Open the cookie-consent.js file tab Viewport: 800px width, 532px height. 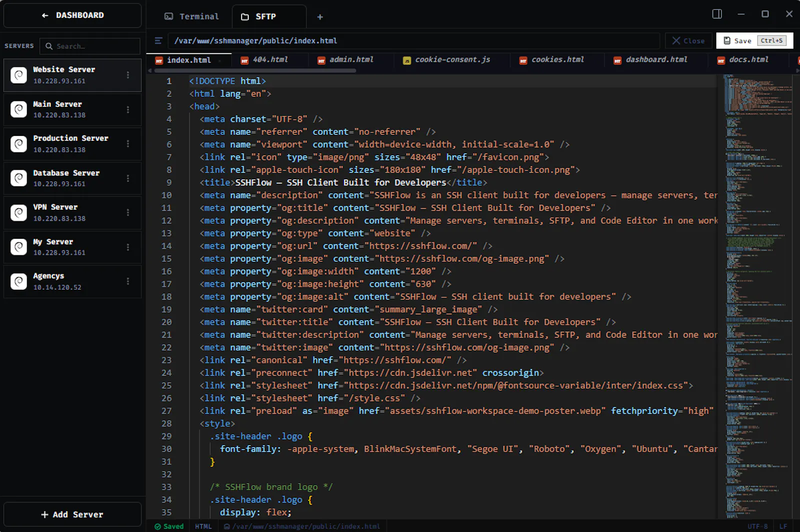pos(452,60)
